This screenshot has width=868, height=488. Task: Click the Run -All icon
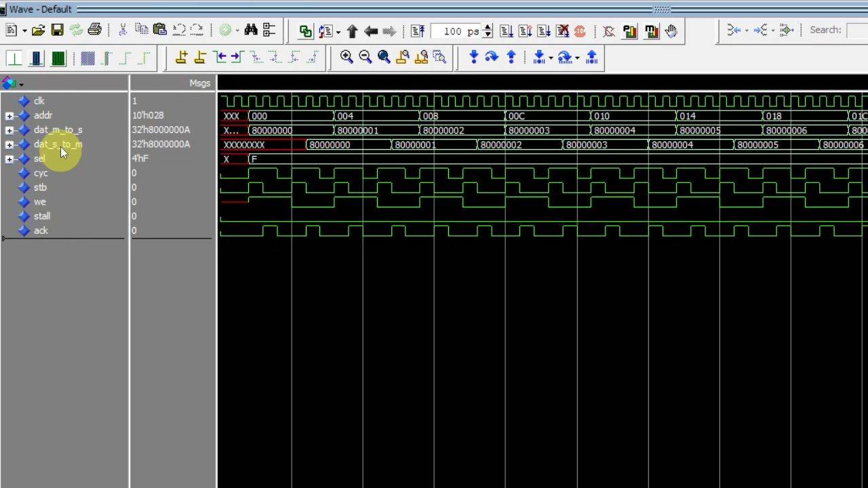pos(544,31)
